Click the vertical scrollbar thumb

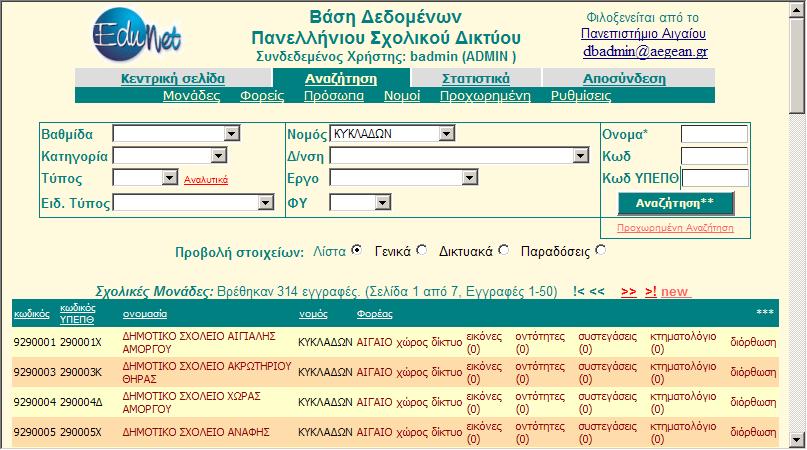point(797,65)
